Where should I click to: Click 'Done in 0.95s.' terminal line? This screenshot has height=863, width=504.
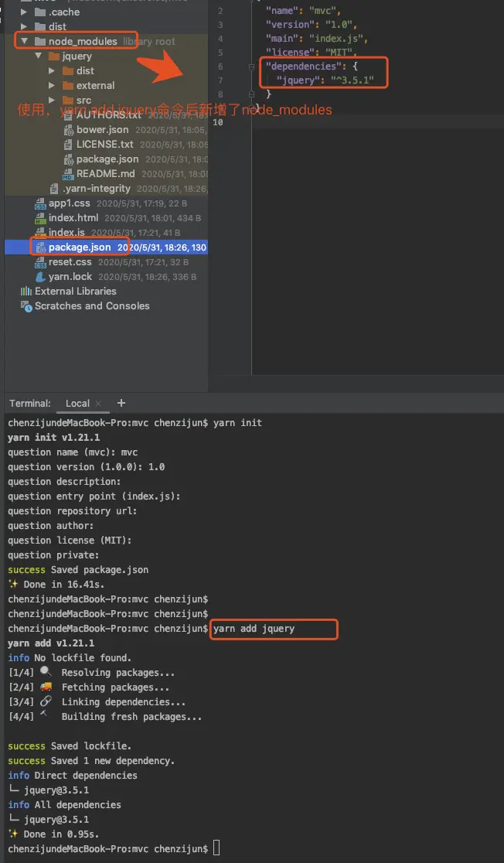53,834
